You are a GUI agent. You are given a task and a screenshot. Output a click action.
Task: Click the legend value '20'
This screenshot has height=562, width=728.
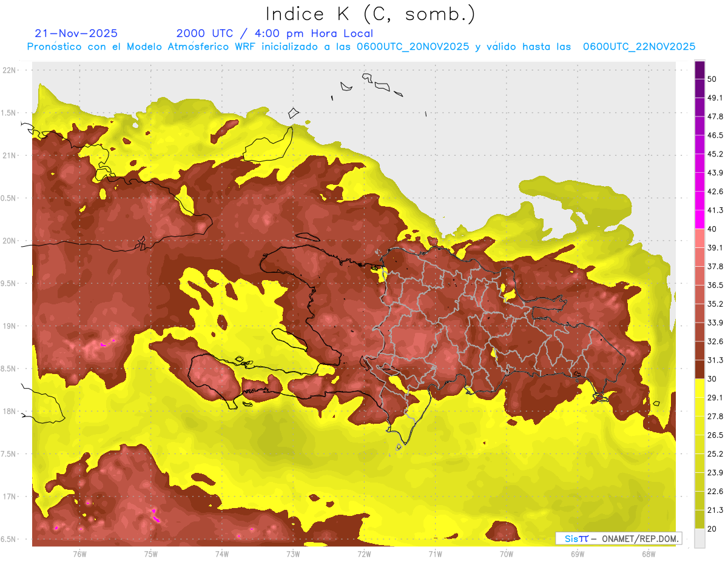click(x=712, y=529)
